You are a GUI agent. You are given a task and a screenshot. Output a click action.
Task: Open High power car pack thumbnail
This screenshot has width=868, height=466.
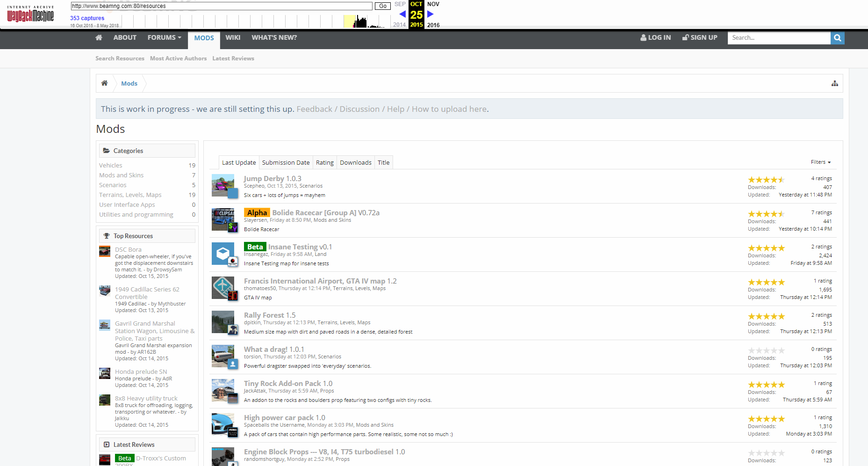[223, 424]
